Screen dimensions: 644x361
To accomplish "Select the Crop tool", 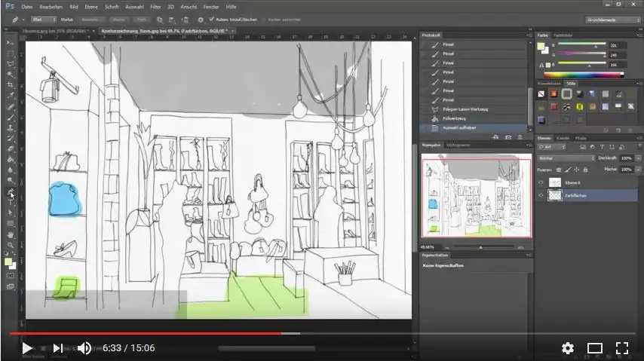I will pyautogui.click(x=11, y=85).
